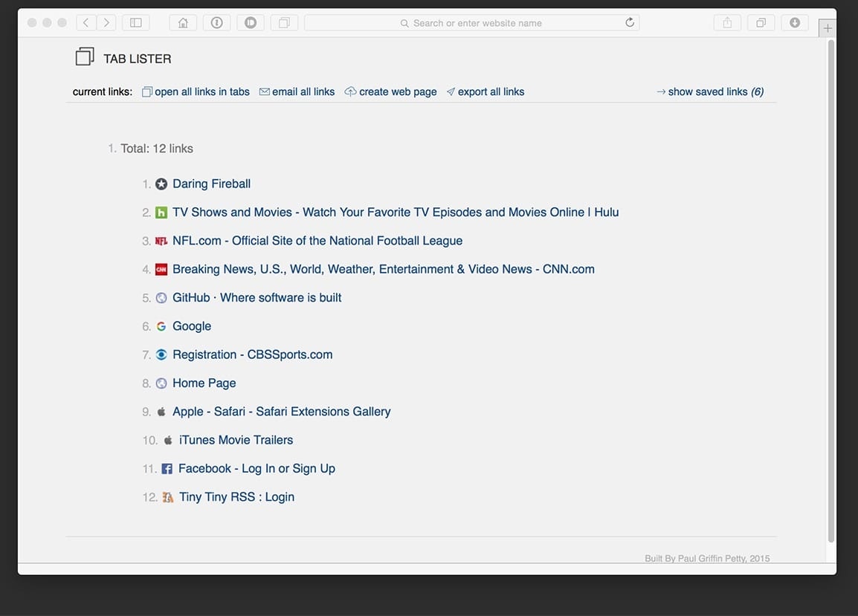Image resolution: width=858 pixels, height=616 pixels.
Task: Click email all links
Action: (297, 91)
